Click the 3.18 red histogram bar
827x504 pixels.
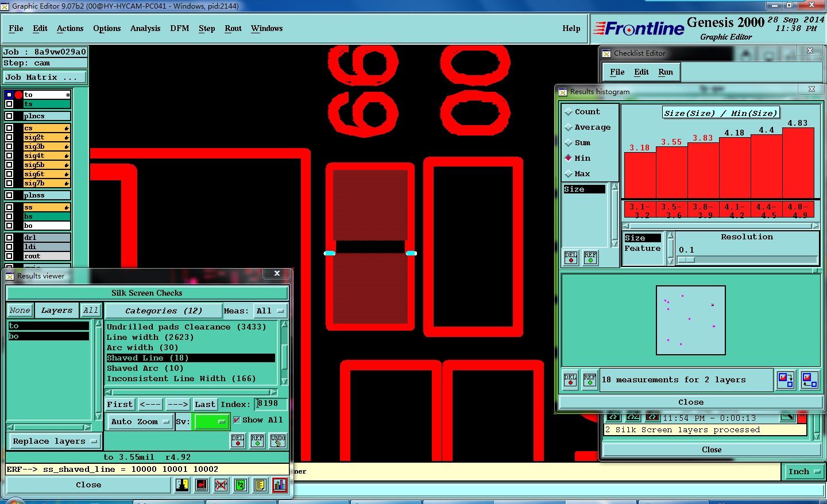[x=640, y=175]
